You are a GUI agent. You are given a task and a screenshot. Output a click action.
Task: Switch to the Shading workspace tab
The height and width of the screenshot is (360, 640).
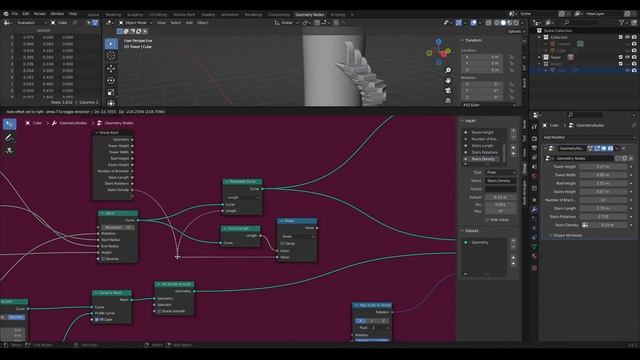[x=208, y=15]
